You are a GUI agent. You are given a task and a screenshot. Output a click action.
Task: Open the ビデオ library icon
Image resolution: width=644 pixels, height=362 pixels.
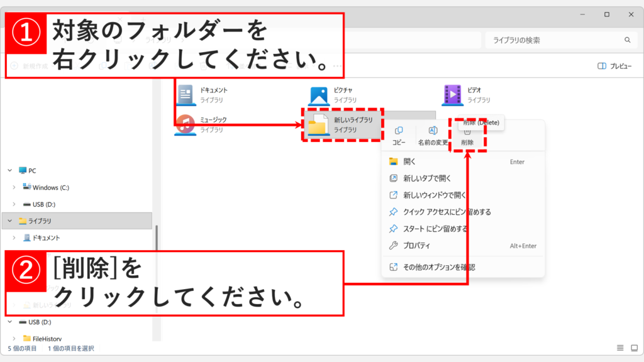pyautogui.click(x=452, y=95)
